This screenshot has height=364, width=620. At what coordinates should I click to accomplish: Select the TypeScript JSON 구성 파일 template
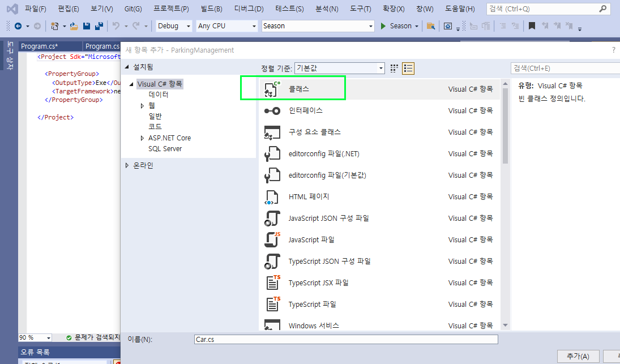[x=379, y=261]
